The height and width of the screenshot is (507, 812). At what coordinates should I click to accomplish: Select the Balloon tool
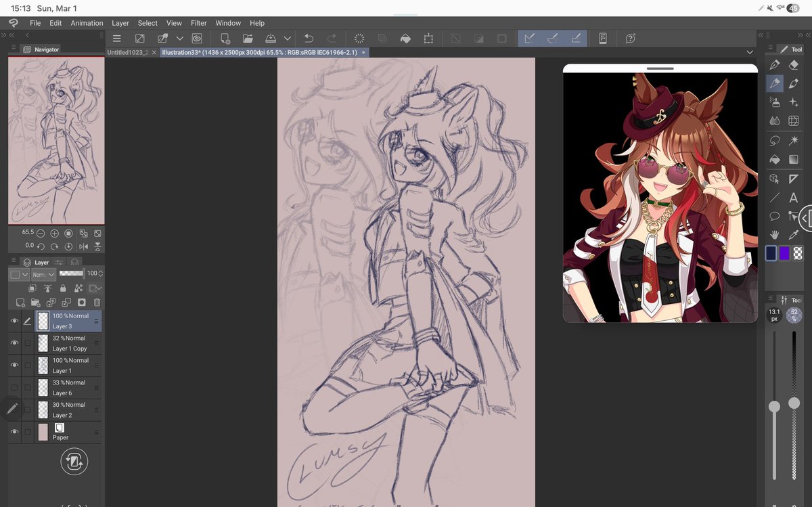775,217
